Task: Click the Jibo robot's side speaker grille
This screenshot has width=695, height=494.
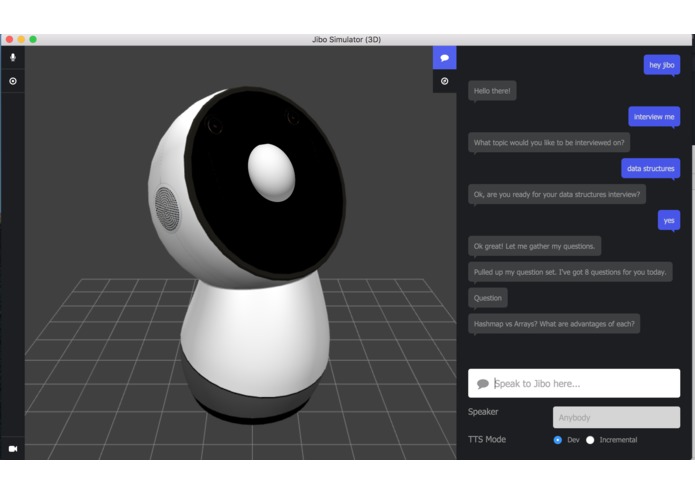Action: point(167,208)
